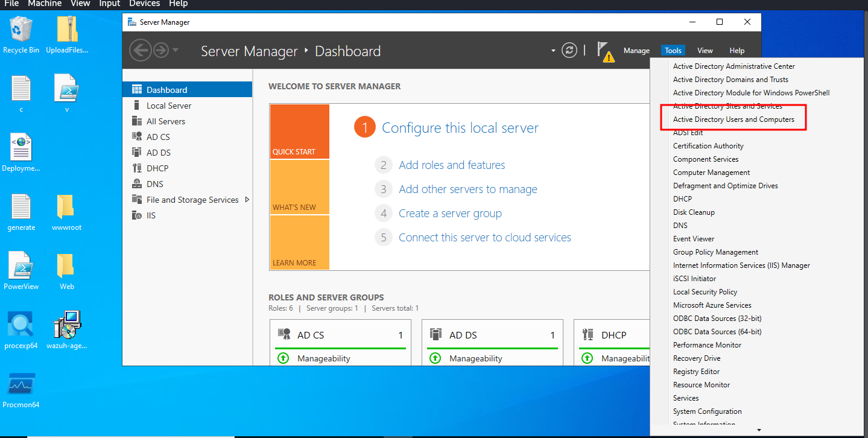Select the QUICK START tile
868x438 pixels.
(x=300, y=132)
